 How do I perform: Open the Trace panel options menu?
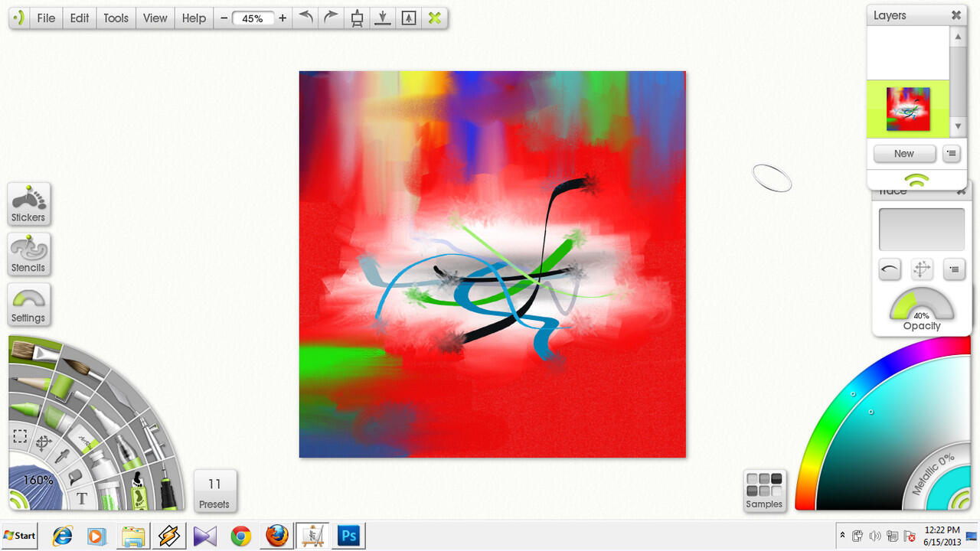click(x=953, y=269)
